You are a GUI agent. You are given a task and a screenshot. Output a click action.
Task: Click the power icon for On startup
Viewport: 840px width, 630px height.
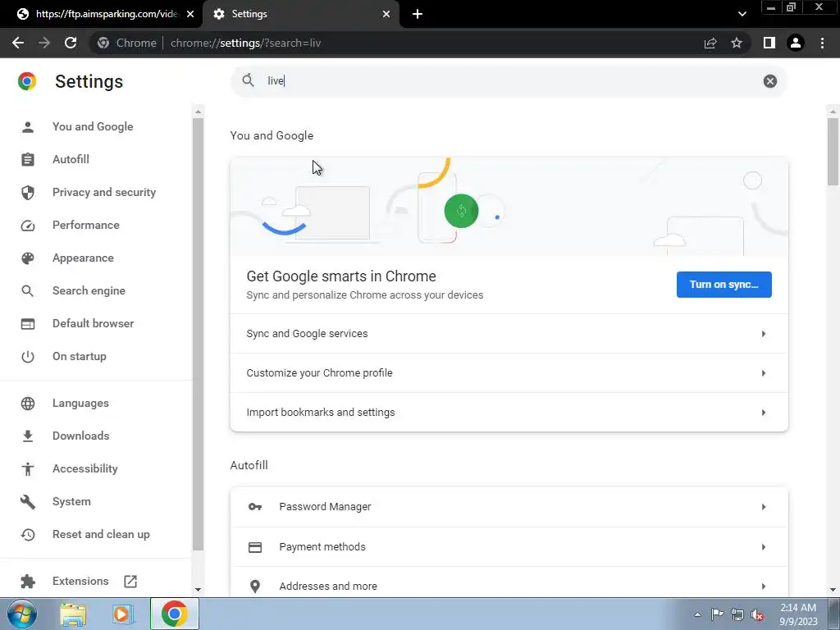[x=28, y=357]
